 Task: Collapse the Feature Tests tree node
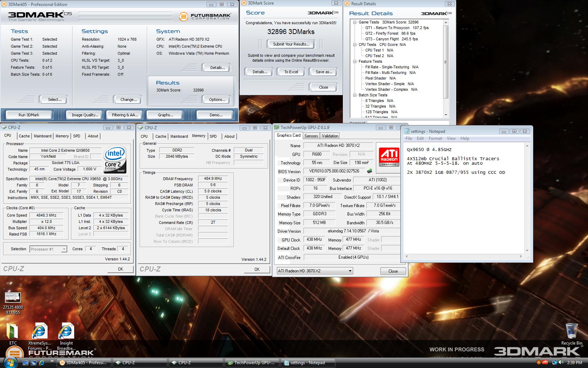tap(355, 61)
